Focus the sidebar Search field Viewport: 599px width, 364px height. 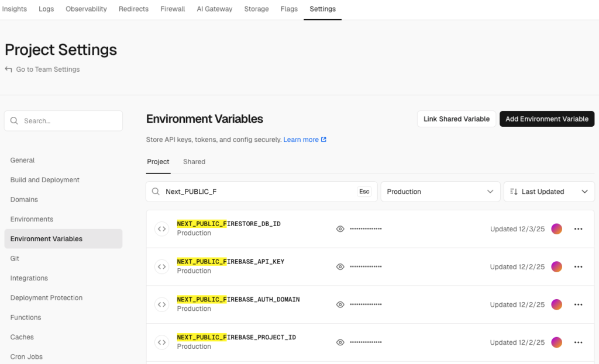(x=63, y=121)
